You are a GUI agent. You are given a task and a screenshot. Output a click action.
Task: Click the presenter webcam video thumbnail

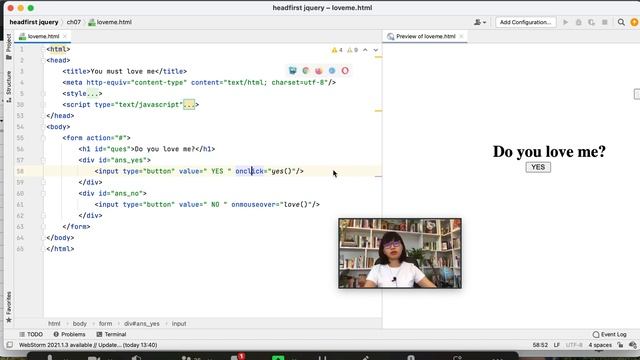click(400, 253)
